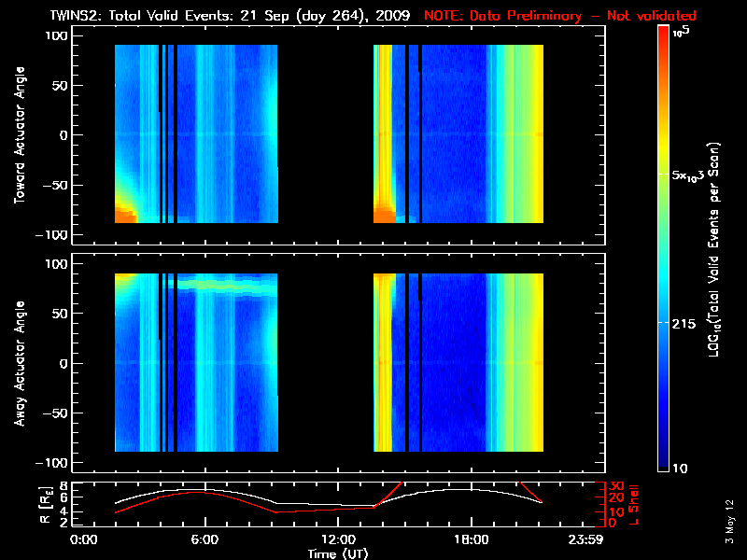The height and width of the screenshot is (560, 747).
Task: Click the bright cyan band near 80° in Away panel
Action: pyautogui.click(x=226, y=287)
